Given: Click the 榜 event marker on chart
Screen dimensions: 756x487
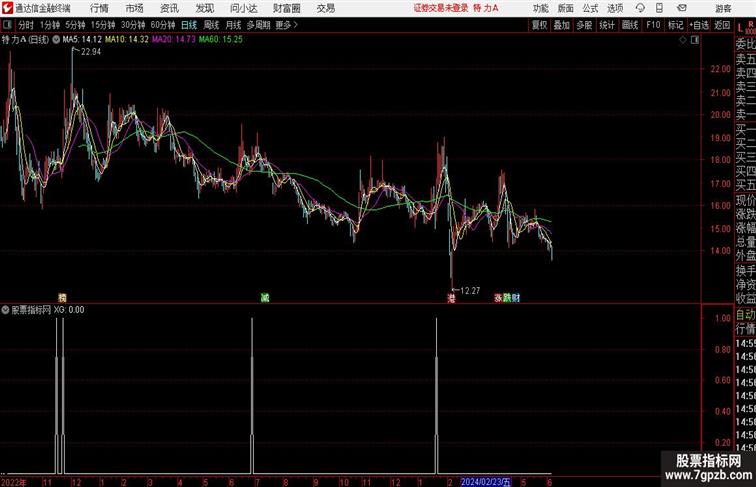Looking at the screenshot, I should pos(62,298).
